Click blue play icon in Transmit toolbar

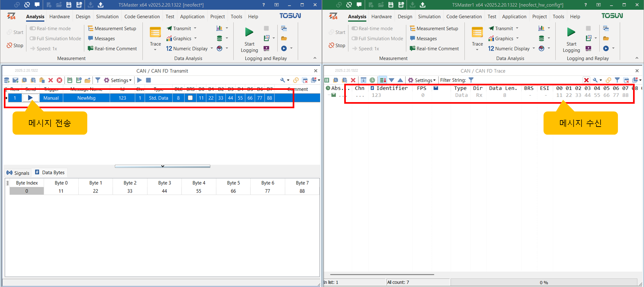pos(139,80)
